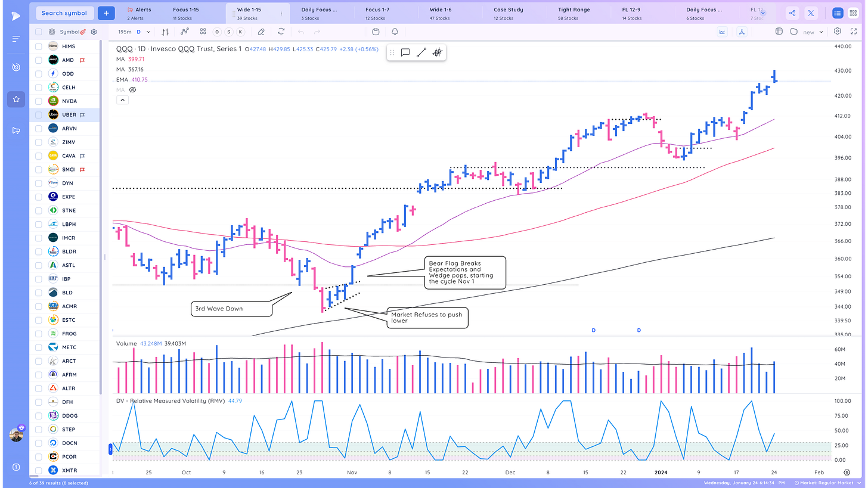Open the indicators line-graph icon

point(185,32)
